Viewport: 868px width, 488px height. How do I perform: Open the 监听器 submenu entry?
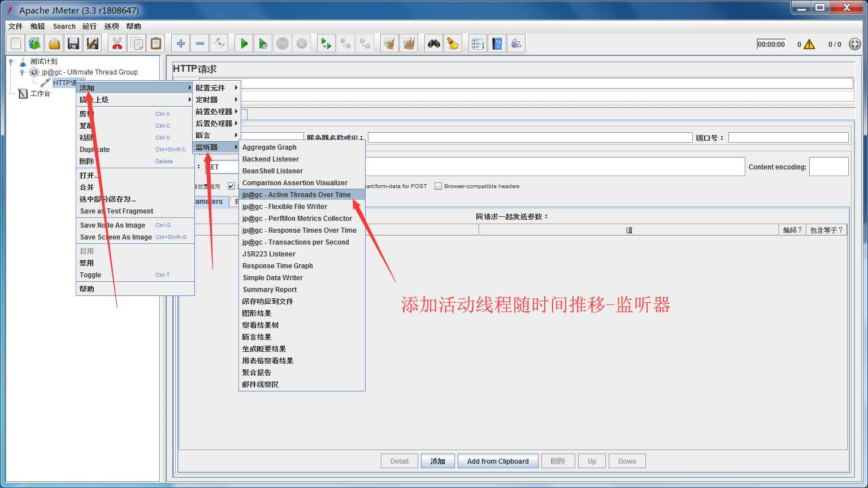click(217, 147)
